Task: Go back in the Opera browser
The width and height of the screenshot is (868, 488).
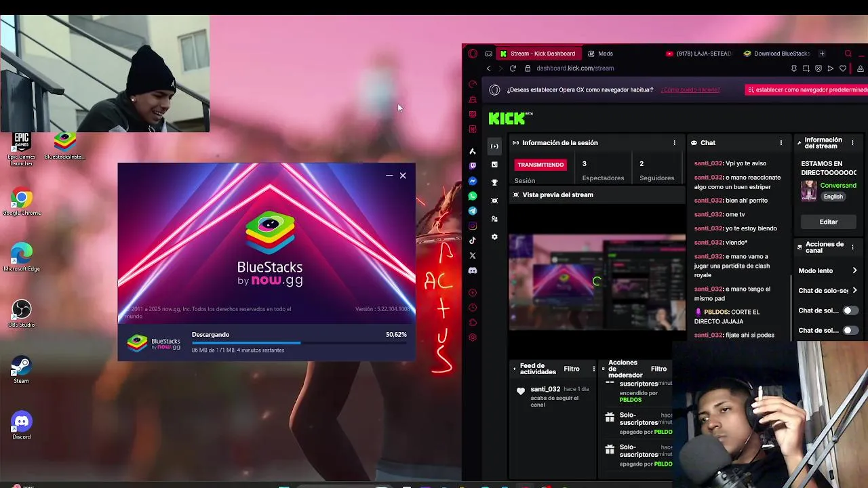Action: (488, 68)
